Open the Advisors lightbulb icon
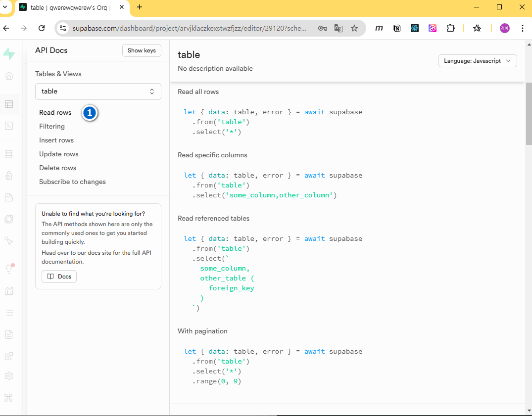Viewport: 532px width, 416px height. click(x=9, y=269)
